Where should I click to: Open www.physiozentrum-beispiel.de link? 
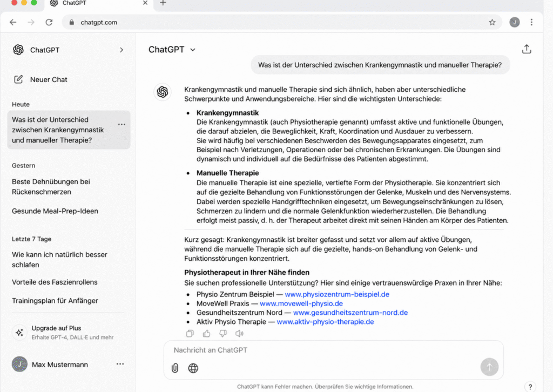(337, 294)
